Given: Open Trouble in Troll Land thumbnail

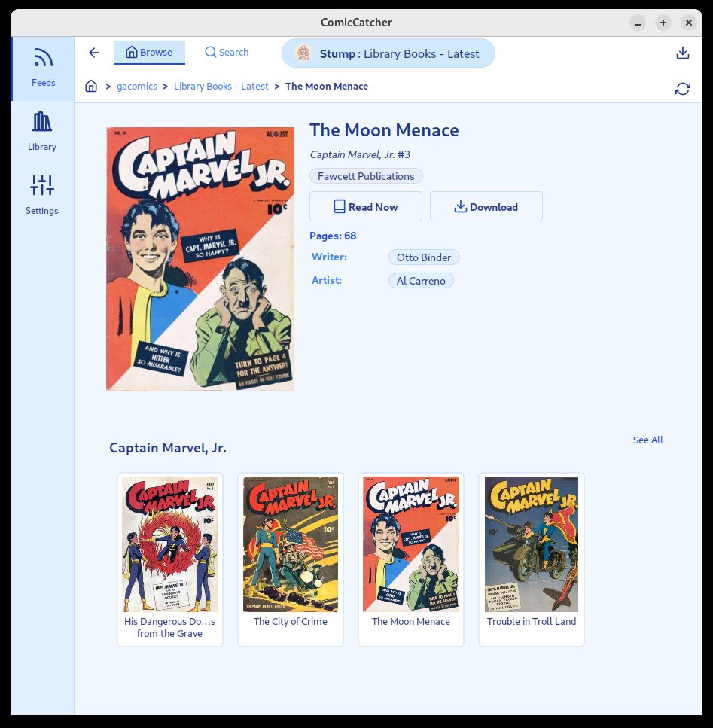Looking at the screenshot, I should click(532, 559).
